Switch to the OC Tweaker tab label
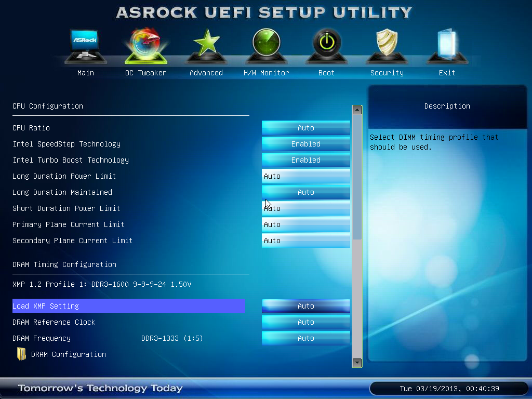532x399 pixels. 146,73
